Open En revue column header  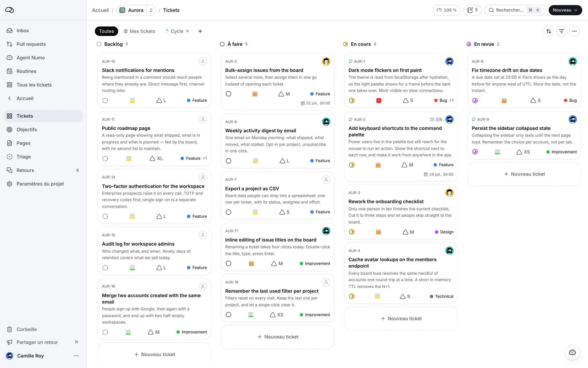tap(483, 44)
